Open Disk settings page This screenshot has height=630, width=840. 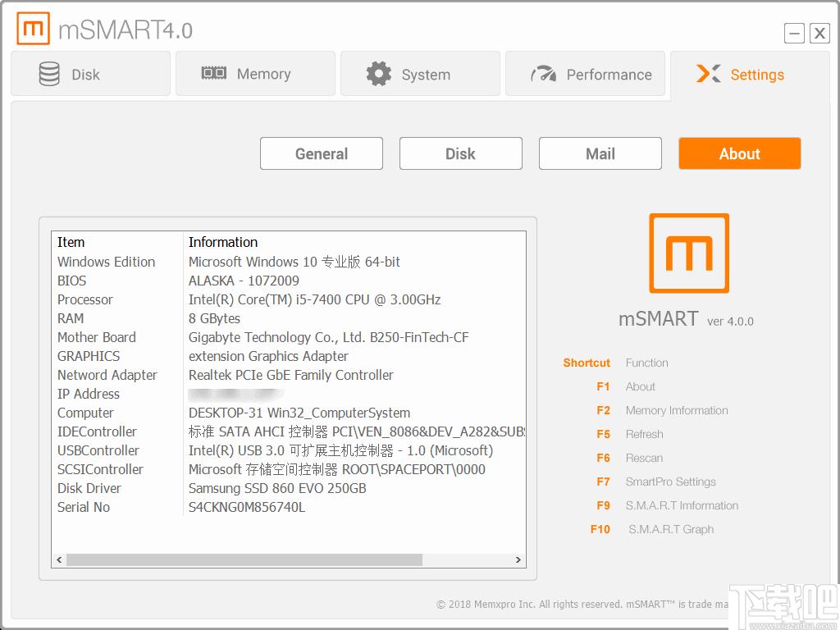[461, 153]
